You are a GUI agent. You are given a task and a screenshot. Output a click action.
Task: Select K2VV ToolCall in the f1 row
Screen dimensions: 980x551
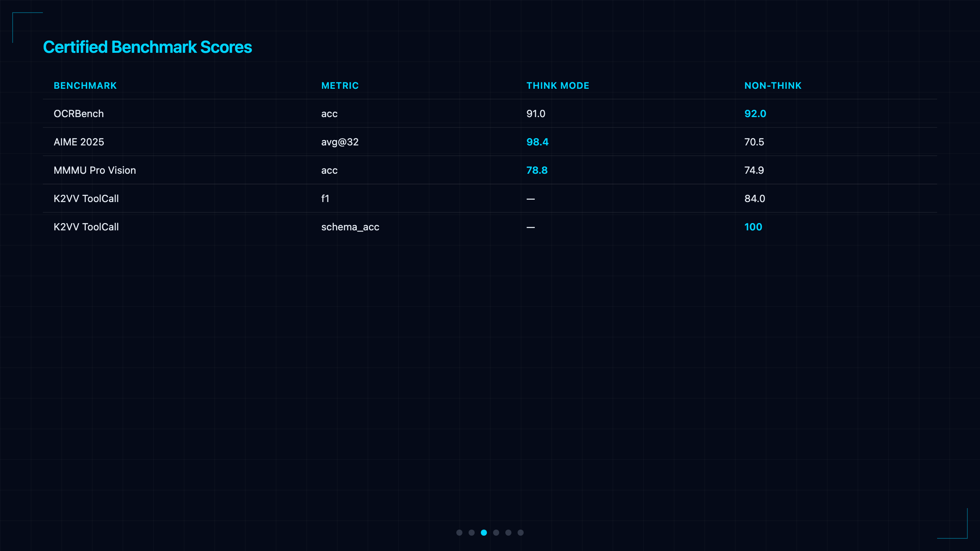tap(86, 199)
